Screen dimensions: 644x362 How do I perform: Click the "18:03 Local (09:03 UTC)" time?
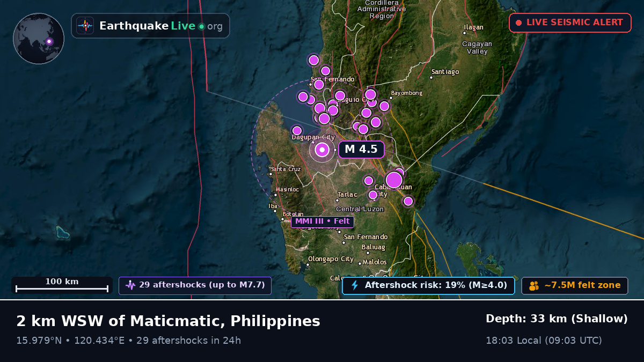pyautogui.click(x=544, y=341)
